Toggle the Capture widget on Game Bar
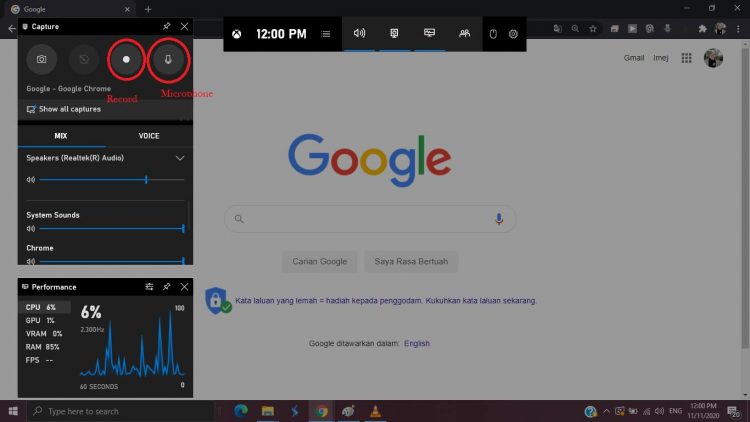This screenshot has width=750, height=422. pos(394,33)
